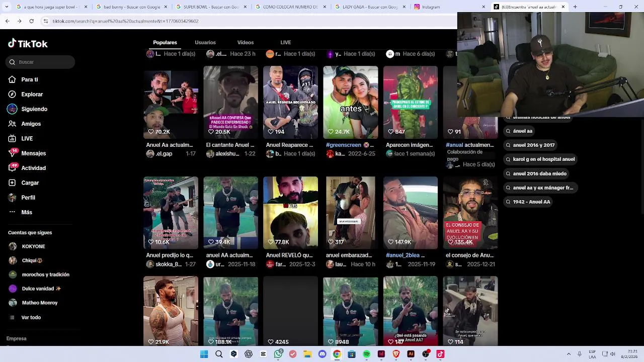
Task: Switch to 'SUPER BOWL' browser tab
Action: pyautogui.click(x=210, y=7)
